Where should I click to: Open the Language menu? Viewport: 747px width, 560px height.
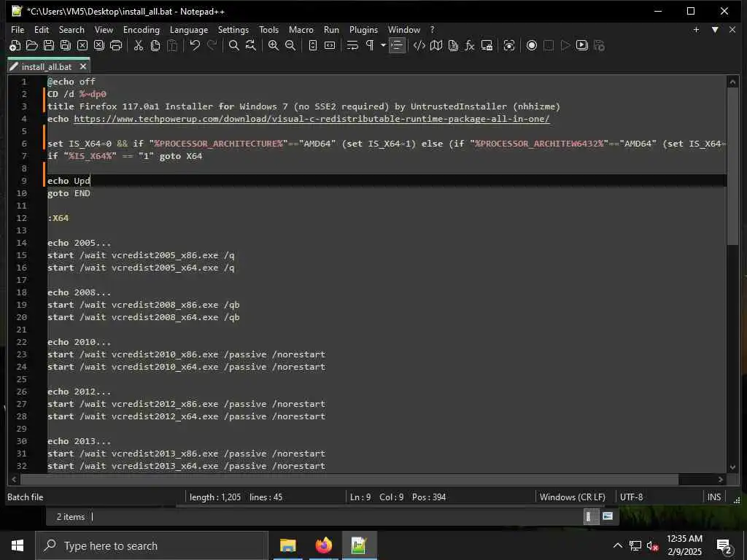[189, 30]
